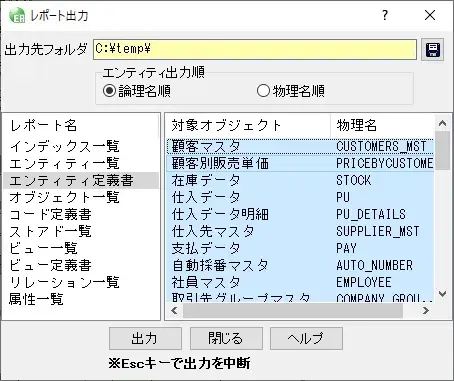Select the 支払データ row

pos(300,248)
